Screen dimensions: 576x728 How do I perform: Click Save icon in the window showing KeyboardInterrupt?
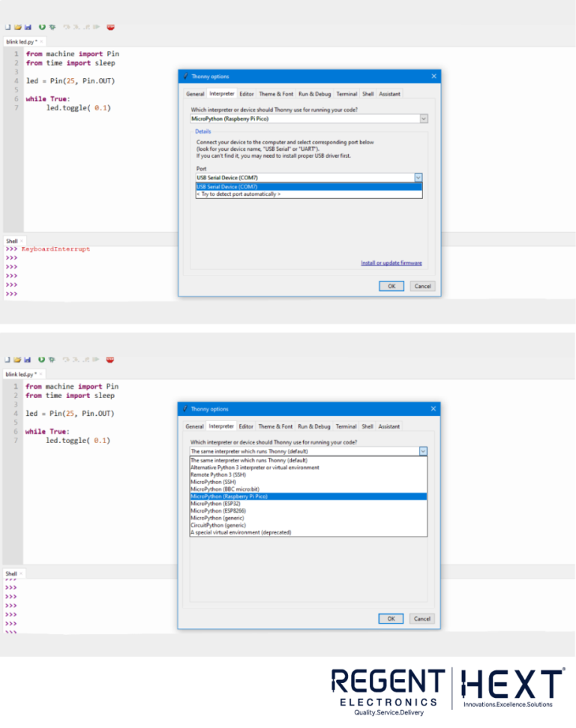tap(28, 27)
